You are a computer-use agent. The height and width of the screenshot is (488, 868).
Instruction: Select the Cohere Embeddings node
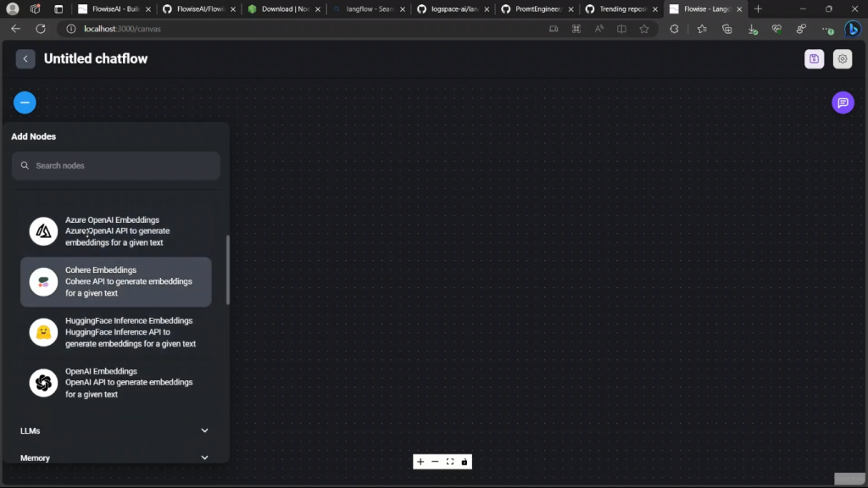(x=115, y=281)
